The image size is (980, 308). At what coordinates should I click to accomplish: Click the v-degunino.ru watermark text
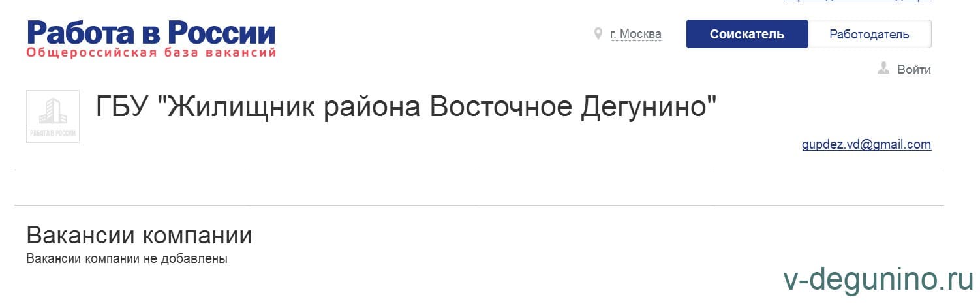[878, 280]
